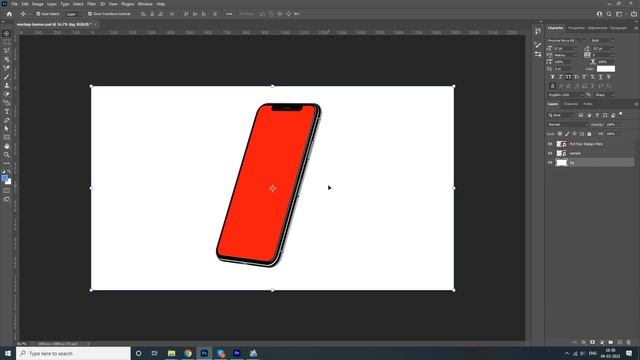Image resolution: width=640 pixels, height=360 pixels.
Task: Toggle Lock position in Layers panel
Action: tap(575, 134)
